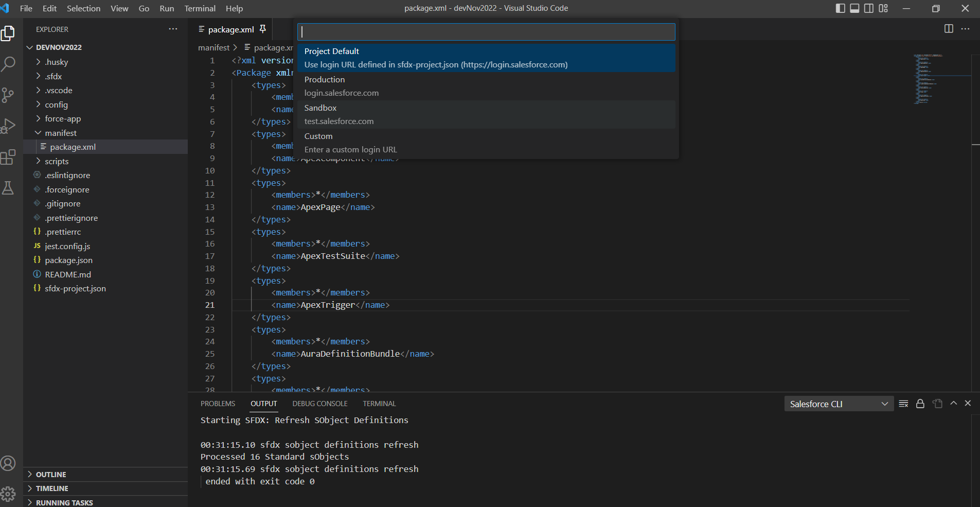Toggle output auto-scroll lock
This screenshot has width=980, height=507.
pos(920,404)
